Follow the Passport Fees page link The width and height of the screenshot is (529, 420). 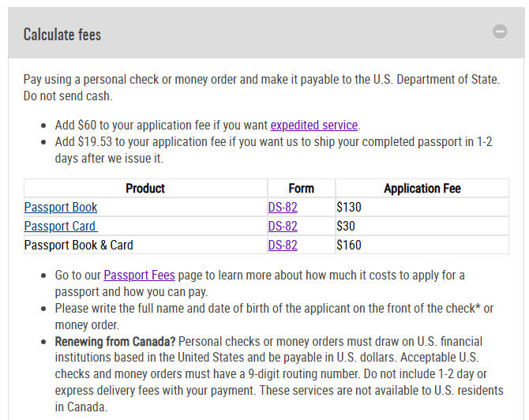point(139,276)
